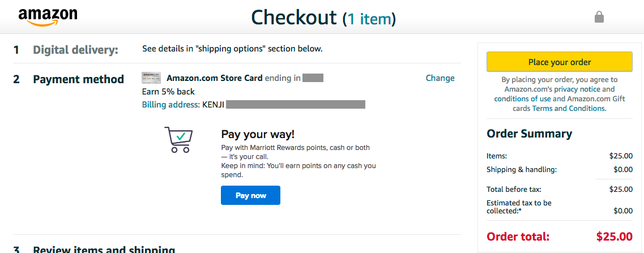Click the red Order total amount
The width and height of the screenshot is (644, 253).
pyautogui.click(x=615, y=237)
